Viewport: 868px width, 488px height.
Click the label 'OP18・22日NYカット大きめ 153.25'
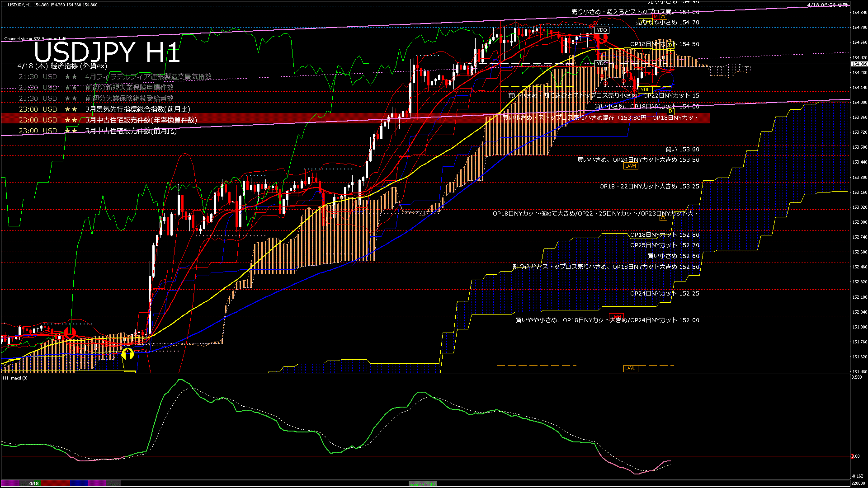(649, 187)
